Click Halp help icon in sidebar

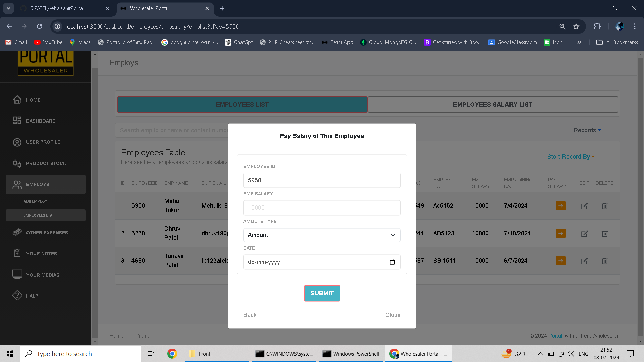click(x=17, y=296)
